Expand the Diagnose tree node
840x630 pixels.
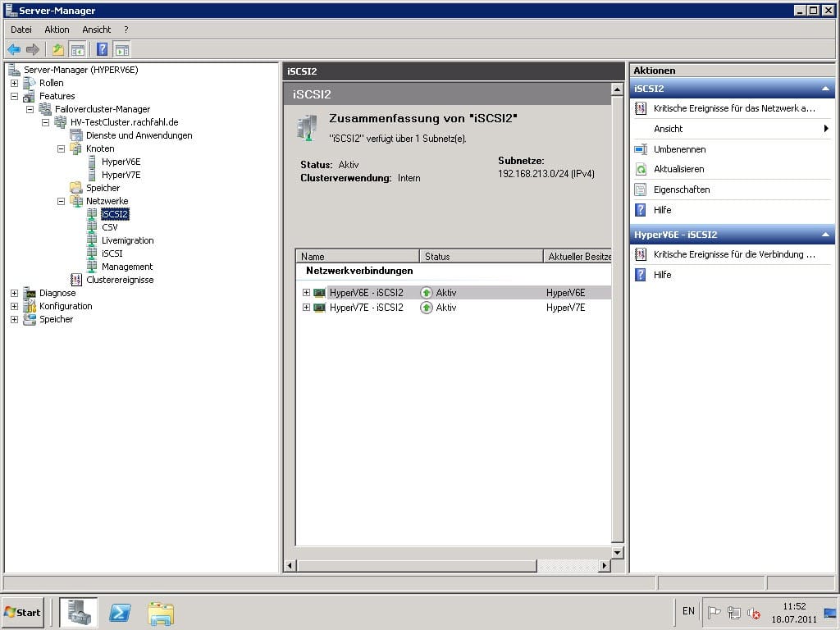click(x=15, y=293)
